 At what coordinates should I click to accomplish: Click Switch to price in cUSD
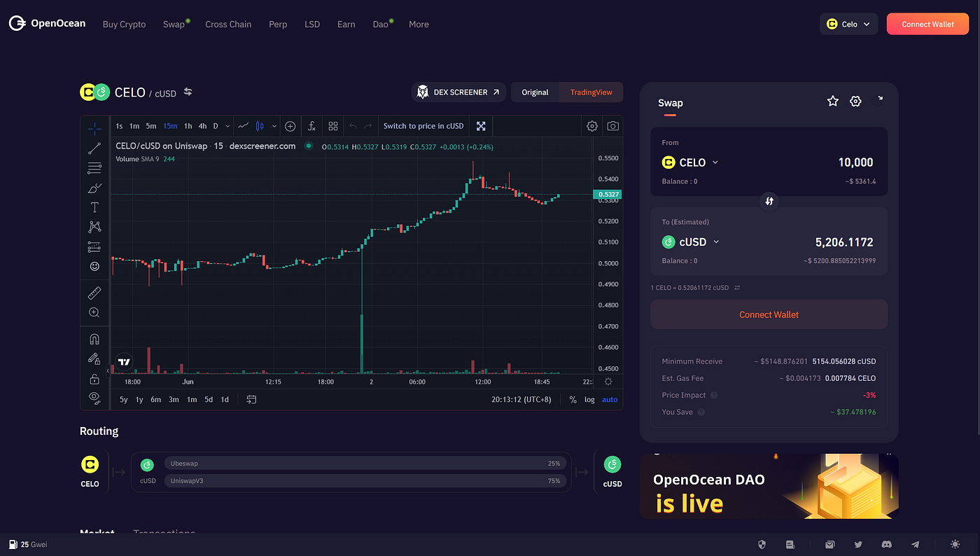(x=423, y=126)
